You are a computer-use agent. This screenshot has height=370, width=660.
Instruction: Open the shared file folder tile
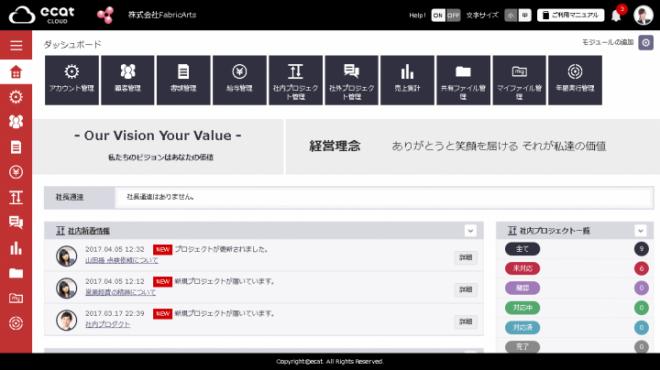(x=463, y=80)
